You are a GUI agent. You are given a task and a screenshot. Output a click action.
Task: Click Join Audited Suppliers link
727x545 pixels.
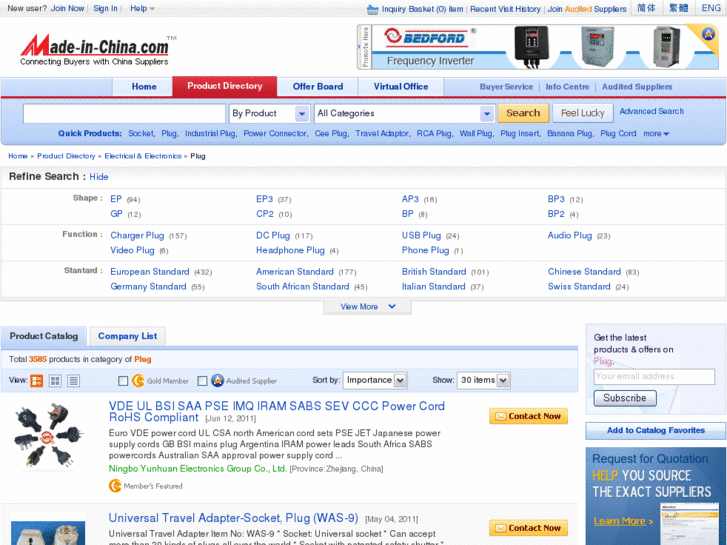[x=587, y=9]
